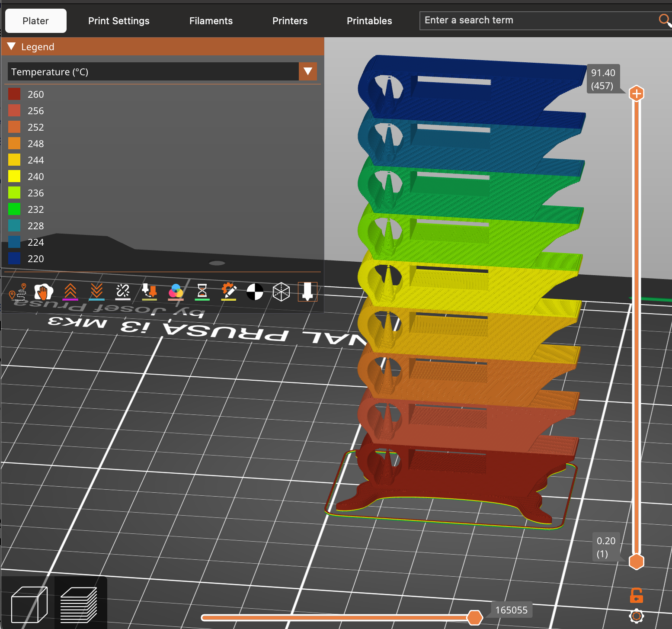The width and height of the screenshot is (672, 629).
Task: Toggle the tool marker down-arrow icon
Action: click(307, 292)
